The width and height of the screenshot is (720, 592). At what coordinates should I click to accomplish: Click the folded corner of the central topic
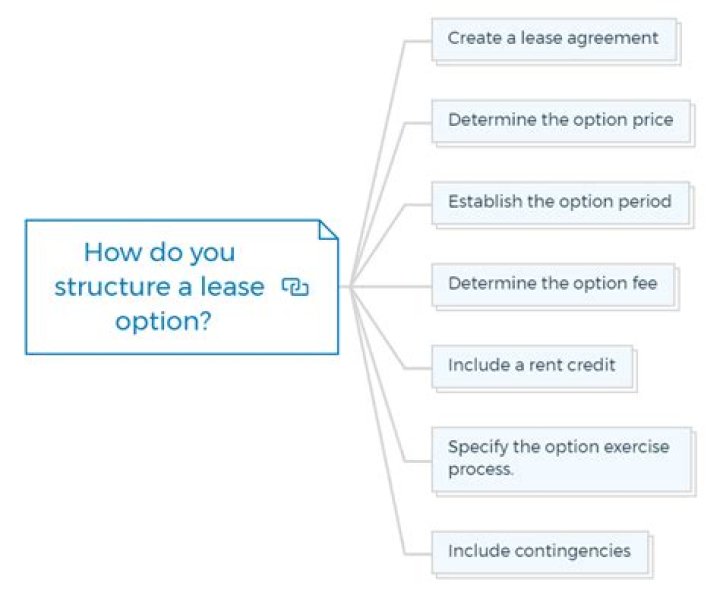point(328,230)
